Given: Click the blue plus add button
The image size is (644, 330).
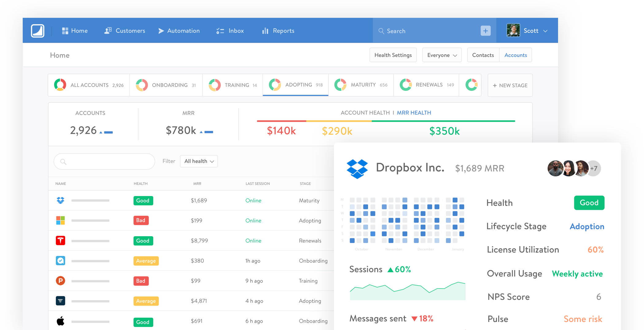Looking at the screenshot, I should [486, 31].
